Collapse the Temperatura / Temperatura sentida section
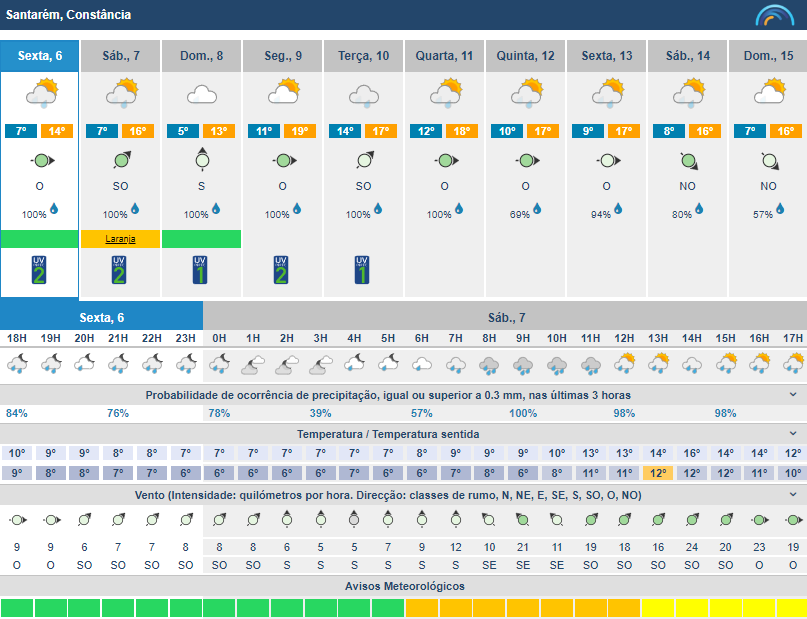 [793, 434]
